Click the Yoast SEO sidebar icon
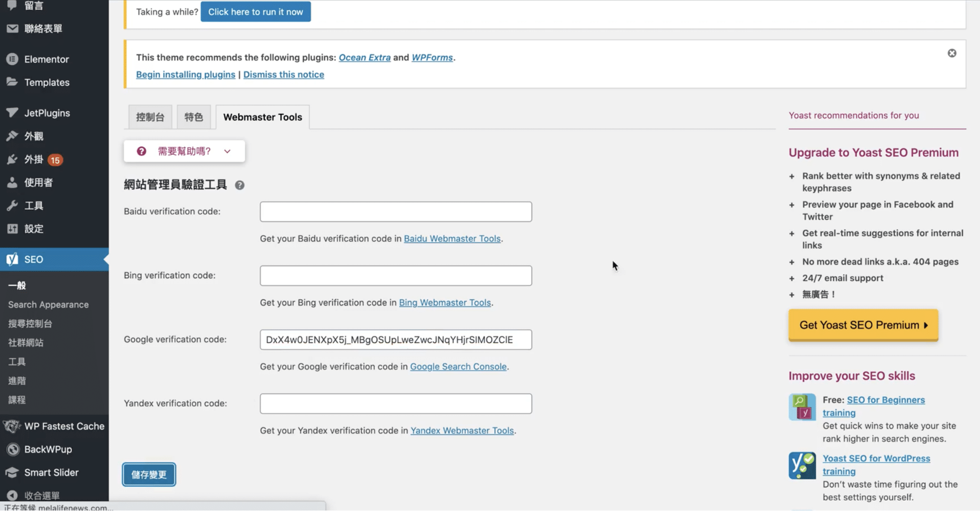 coord(12,259)
